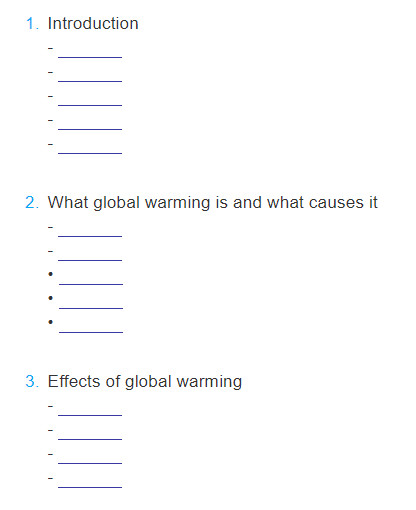Click the blue number 2 list marker
416x510 pixels.
[32, 203]
